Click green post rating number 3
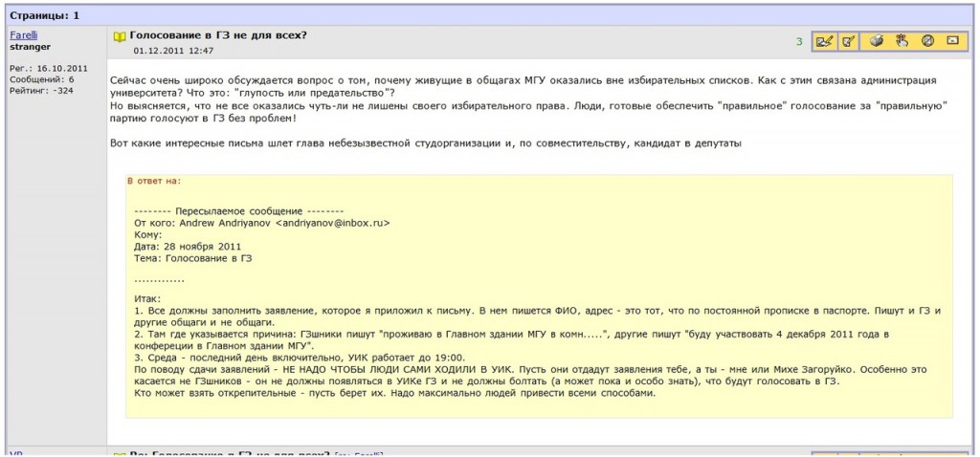 pyautogui.click(x=799, y=42)
